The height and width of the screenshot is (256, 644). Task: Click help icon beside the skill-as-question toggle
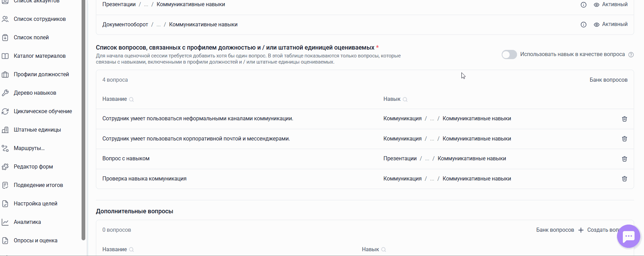pyautogui.click(x=631, y=55)
